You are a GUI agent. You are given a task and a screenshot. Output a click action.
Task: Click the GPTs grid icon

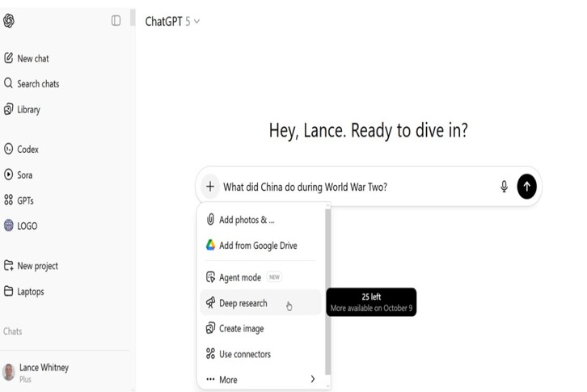8,200
